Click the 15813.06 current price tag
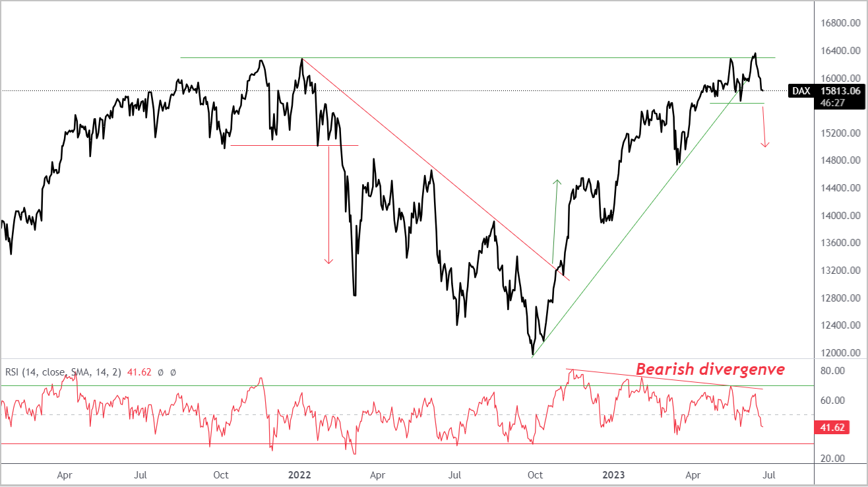The width and height of the screenshot is (868, 487). pyautogui.click(x=839, y=91)
